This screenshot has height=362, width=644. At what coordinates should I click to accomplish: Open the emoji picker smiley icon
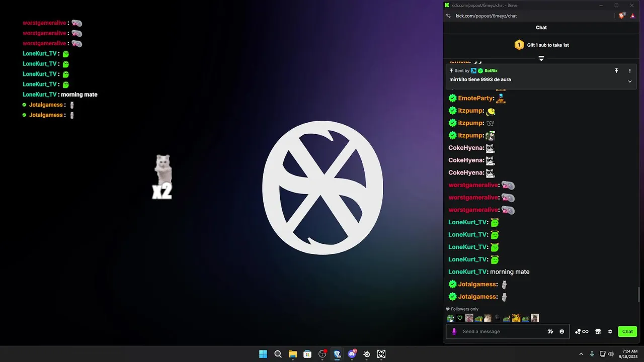coord(561,331)
